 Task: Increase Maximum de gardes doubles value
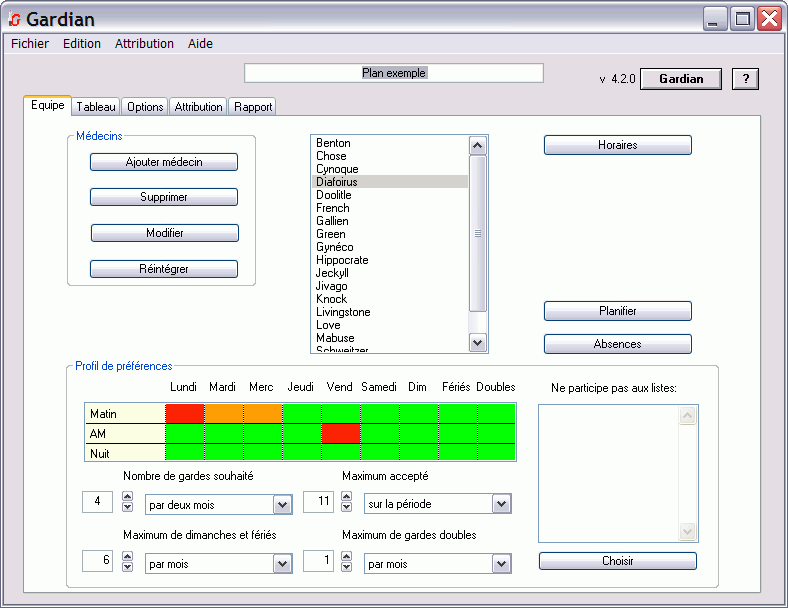tap(346, 556)
